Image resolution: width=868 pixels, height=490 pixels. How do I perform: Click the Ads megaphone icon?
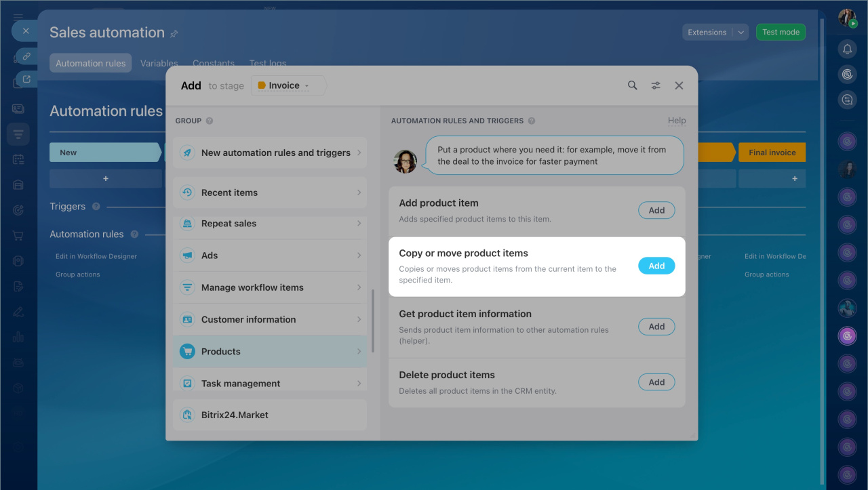[187, 256]
